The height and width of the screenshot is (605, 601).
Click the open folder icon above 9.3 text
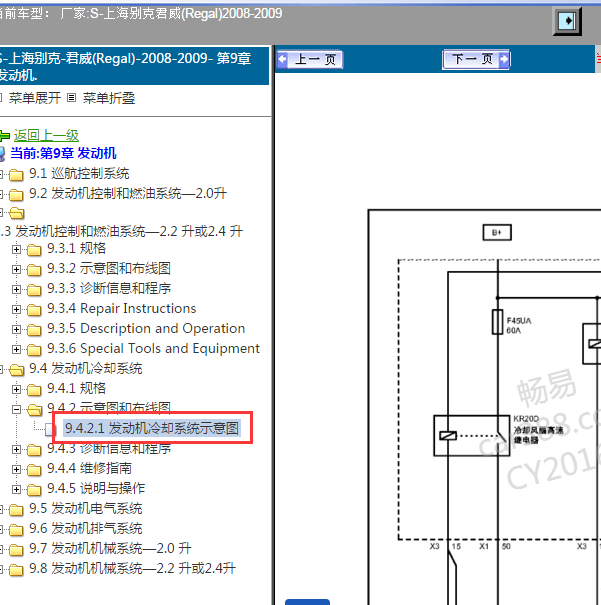point(17,213)
